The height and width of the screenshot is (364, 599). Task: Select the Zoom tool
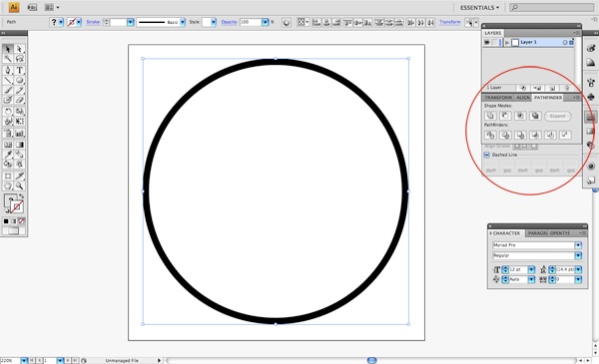coord(20,185)
